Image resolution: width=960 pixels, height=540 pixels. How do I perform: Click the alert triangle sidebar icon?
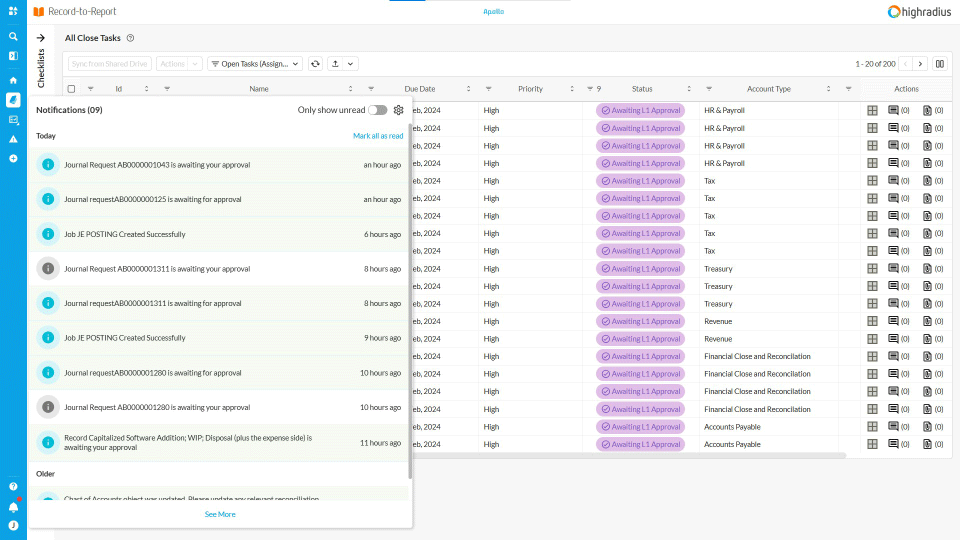coord(13,139)
